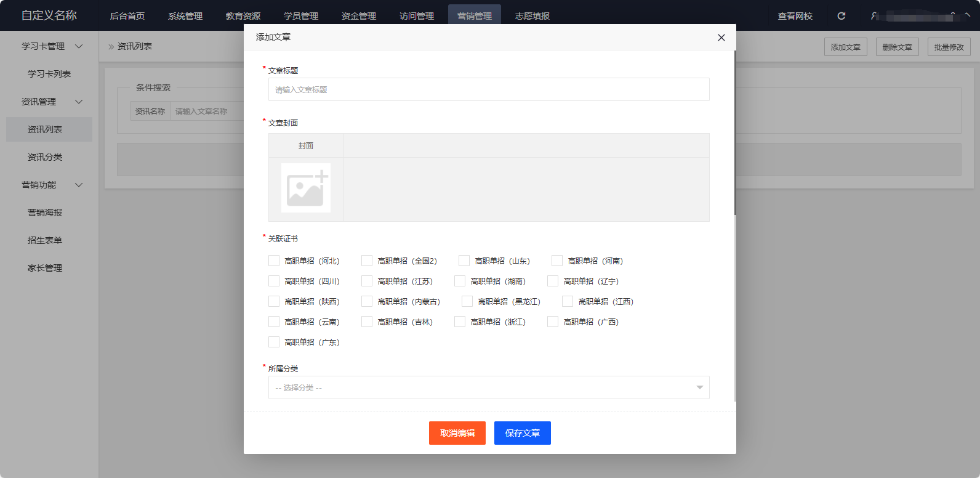Click the 删除文章 button in background page
The height and width of the screenshot is (478, 980).
(x=898, y=47)
